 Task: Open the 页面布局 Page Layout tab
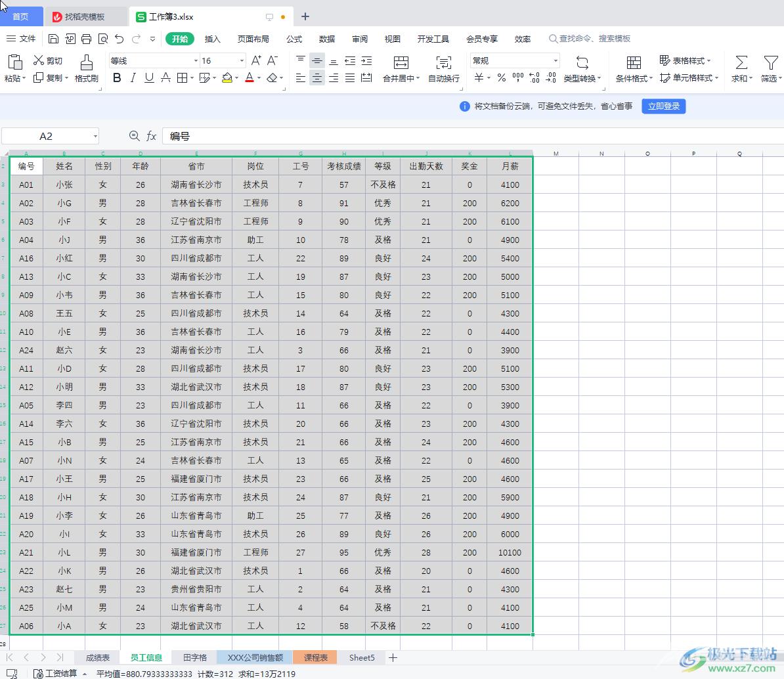253,39
